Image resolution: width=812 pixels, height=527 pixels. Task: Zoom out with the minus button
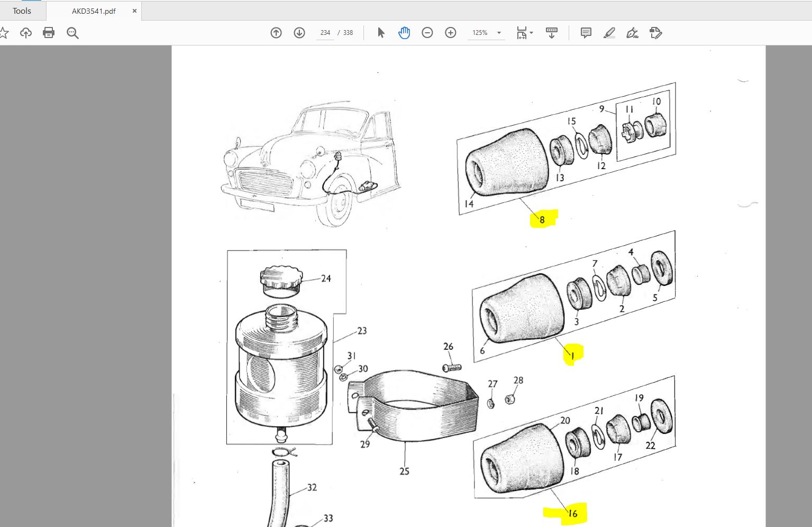427,33
